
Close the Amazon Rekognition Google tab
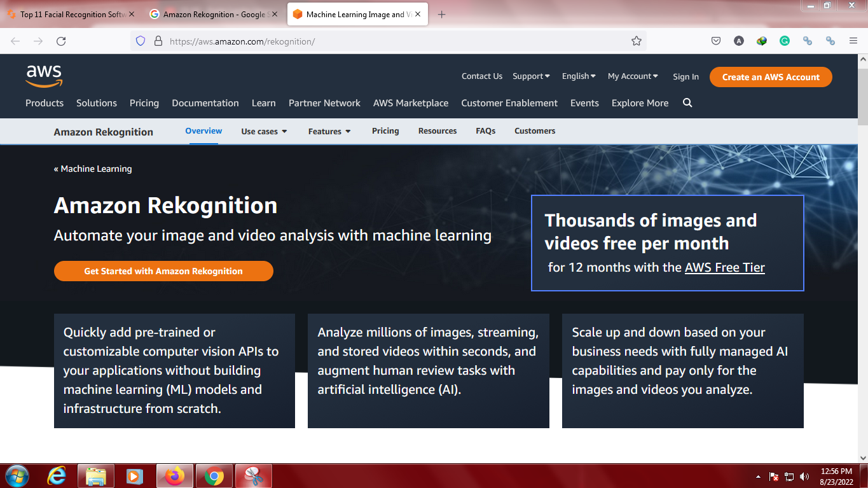pyautogui.click(x=275, y=15)
